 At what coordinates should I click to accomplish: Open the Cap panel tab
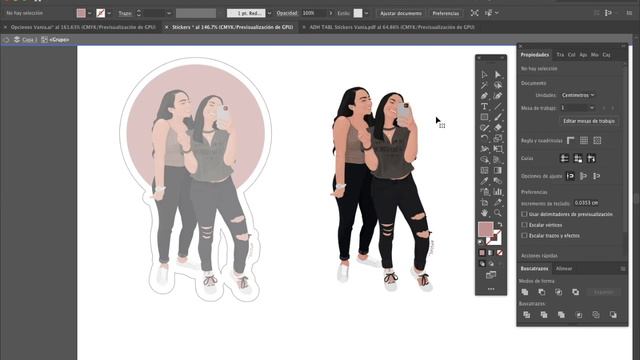[607, 55]
